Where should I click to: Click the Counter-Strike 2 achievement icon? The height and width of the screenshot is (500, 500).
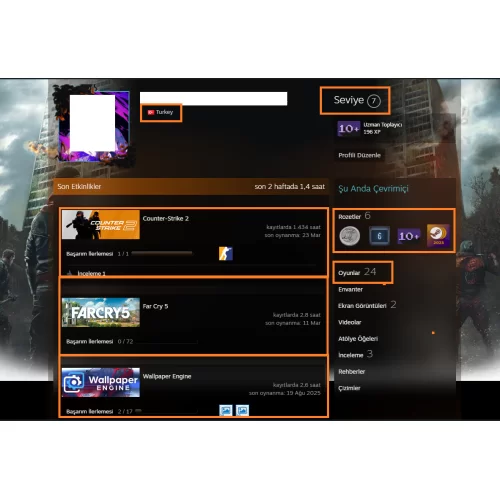coord(226,254)
